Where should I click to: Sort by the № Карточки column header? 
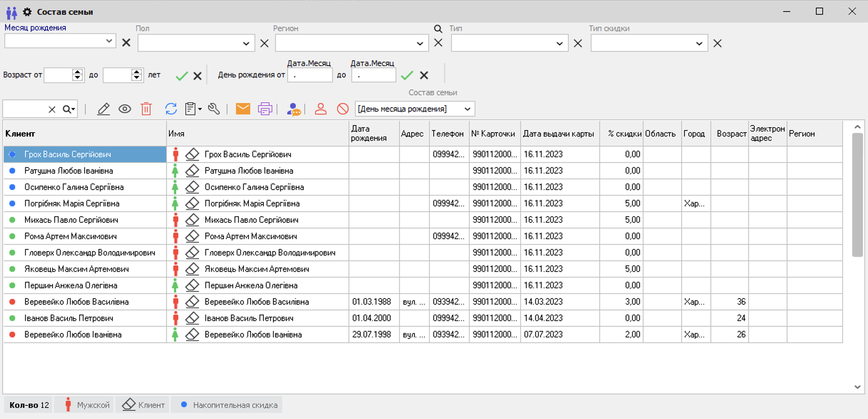495,134
